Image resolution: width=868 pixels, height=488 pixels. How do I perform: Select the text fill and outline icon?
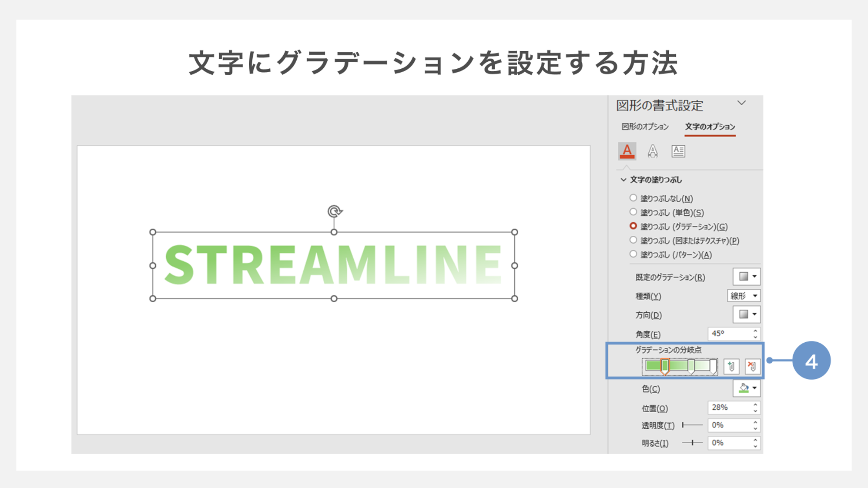627,151
